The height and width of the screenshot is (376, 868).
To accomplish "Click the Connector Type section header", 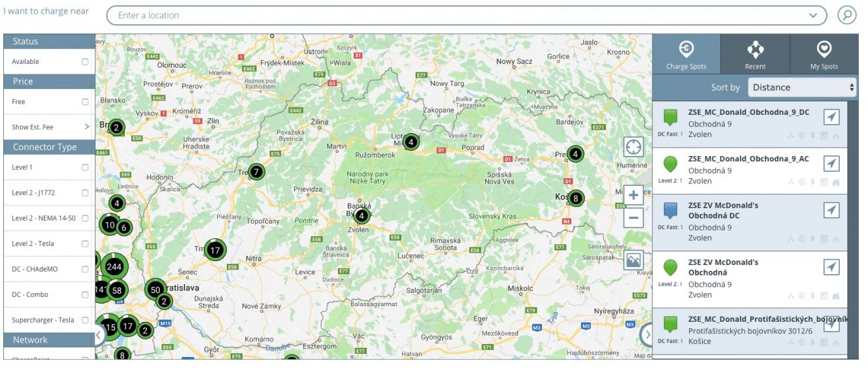I will point(50,147).
